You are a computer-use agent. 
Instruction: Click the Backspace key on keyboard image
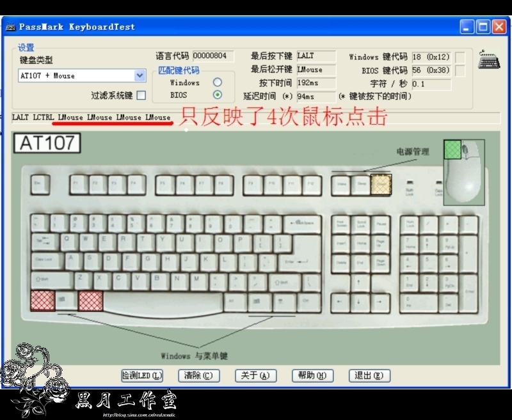point(303,224)
